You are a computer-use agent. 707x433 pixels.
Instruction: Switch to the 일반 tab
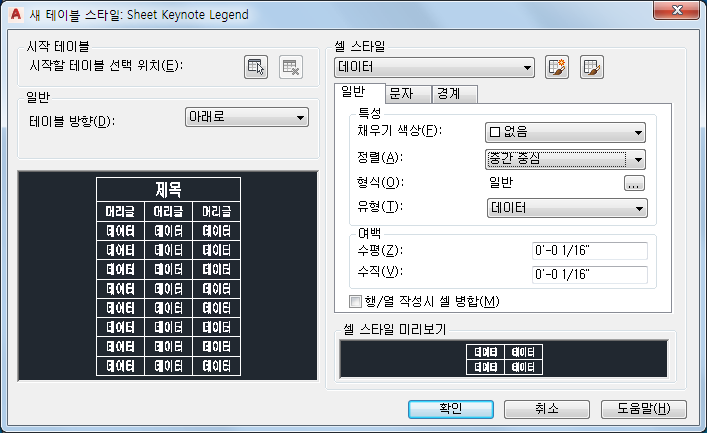[359, 92]
